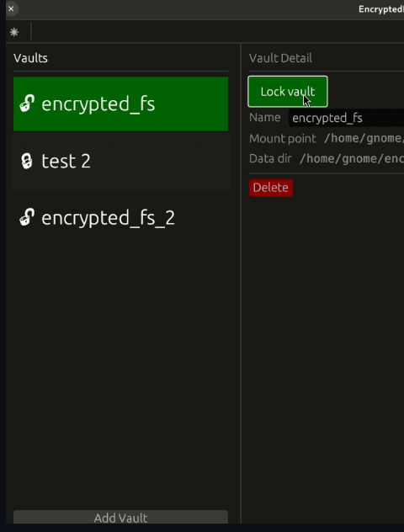Screen dimensions: 404x532
Task: Click the Data dir path text
Action: [352, 159]
